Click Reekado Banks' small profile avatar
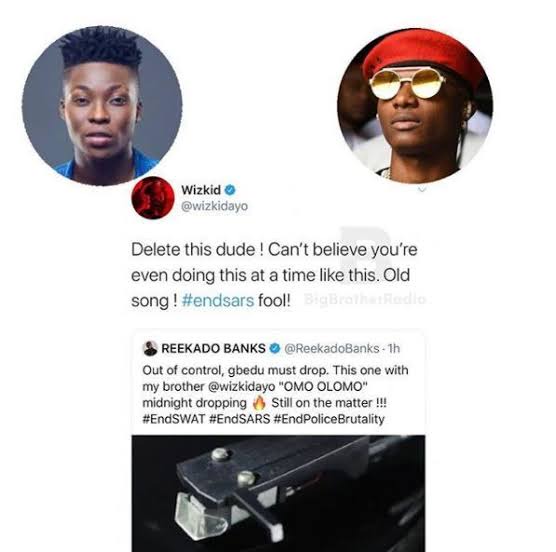Screen dimensions: 556x552 tap(150, 348)
